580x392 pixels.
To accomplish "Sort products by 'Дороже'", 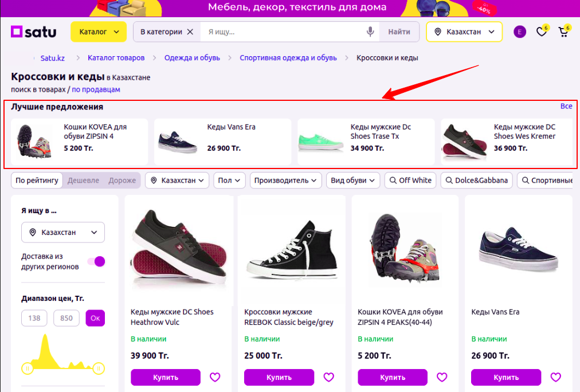I will (x=122, y=181).
